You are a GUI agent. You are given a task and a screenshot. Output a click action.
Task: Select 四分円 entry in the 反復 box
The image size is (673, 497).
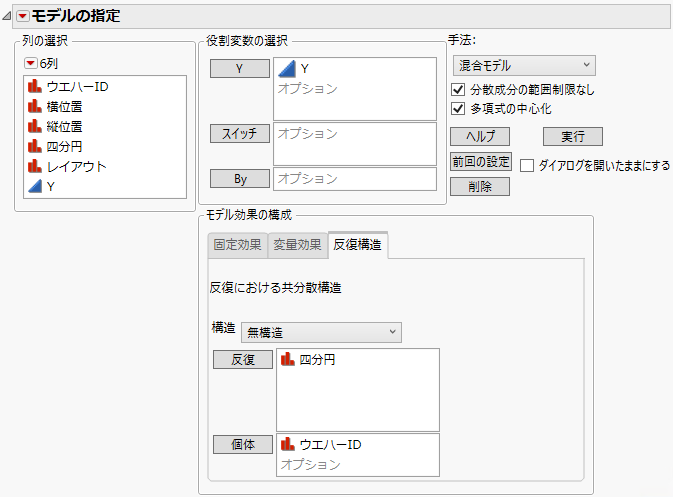pos(317,359)
